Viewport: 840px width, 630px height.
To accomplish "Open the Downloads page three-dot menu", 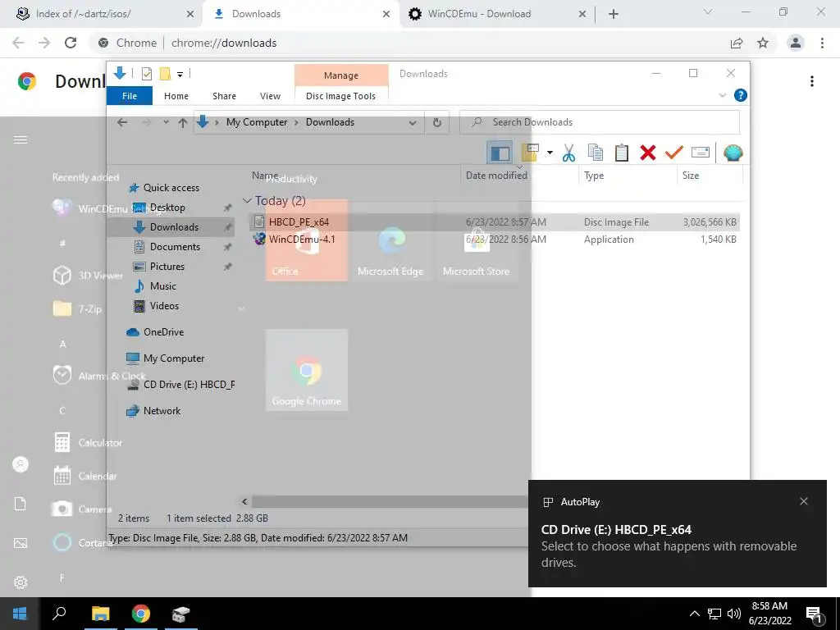I will tap(812, 81).
